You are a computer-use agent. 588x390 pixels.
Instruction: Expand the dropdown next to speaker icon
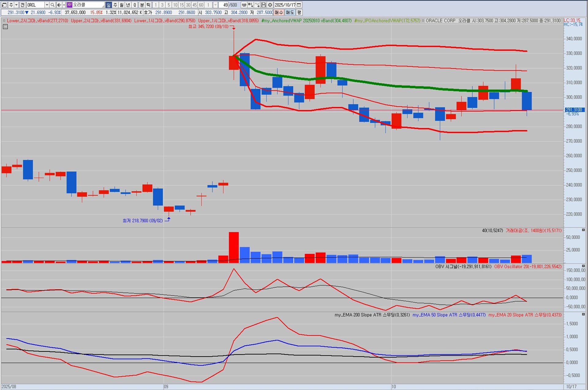[x=64, y=5]
